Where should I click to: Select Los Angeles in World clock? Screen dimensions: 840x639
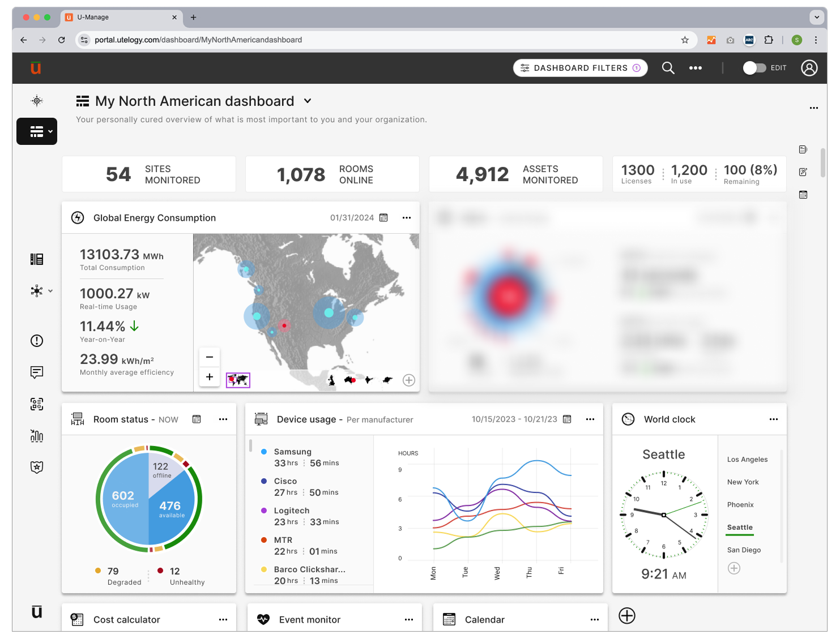747,460
